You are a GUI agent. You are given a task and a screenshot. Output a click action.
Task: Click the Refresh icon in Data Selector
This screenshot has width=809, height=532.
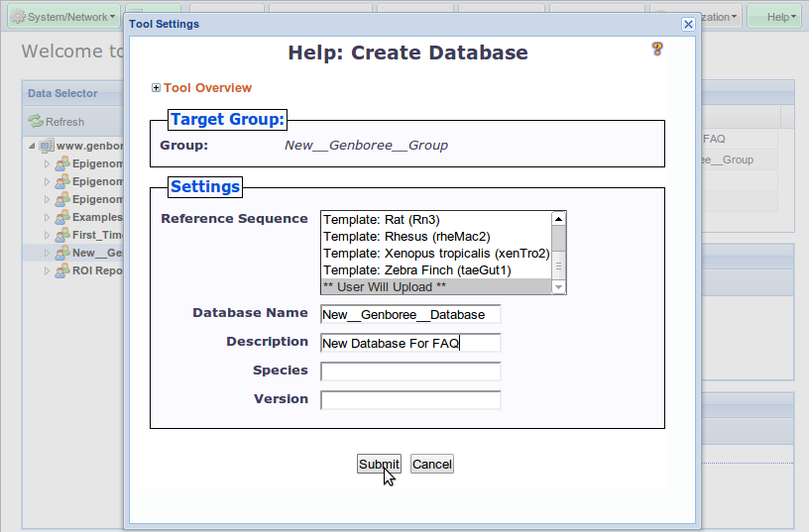36,122
